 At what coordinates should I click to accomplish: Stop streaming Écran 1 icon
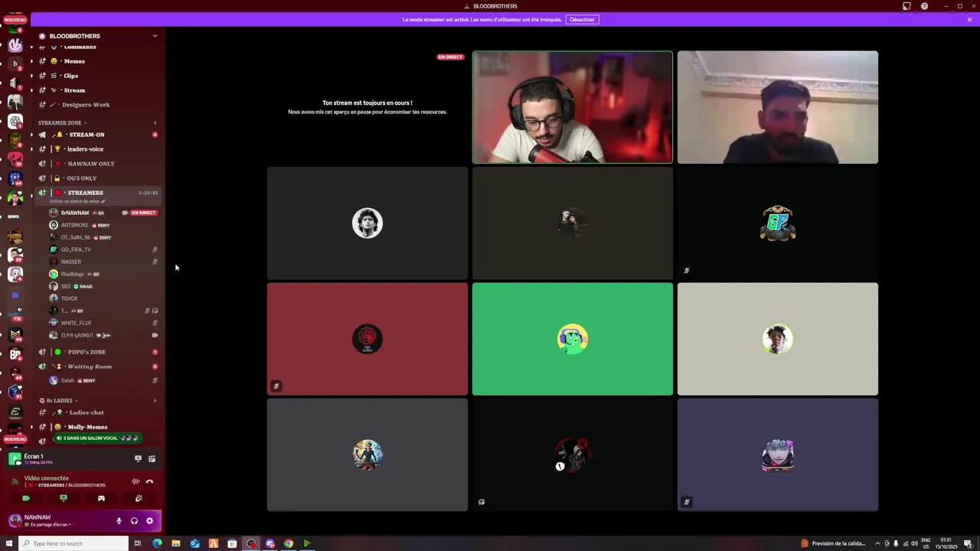click(138, 458)
